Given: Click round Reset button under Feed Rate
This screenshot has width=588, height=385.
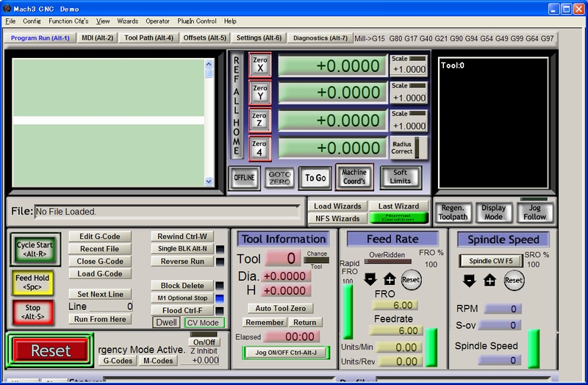Looking at the screenshot, I should click(x=411, y=279).
